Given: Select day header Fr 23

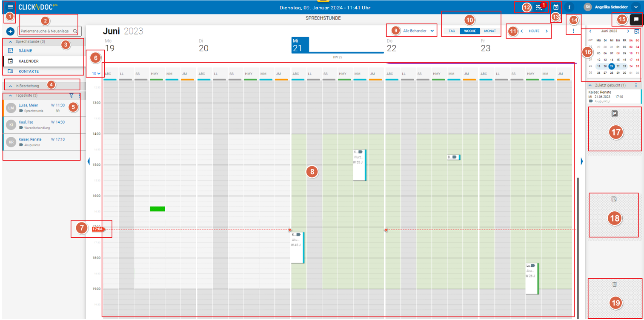Looking at the screenshot, I should click(x=486, y=45).
